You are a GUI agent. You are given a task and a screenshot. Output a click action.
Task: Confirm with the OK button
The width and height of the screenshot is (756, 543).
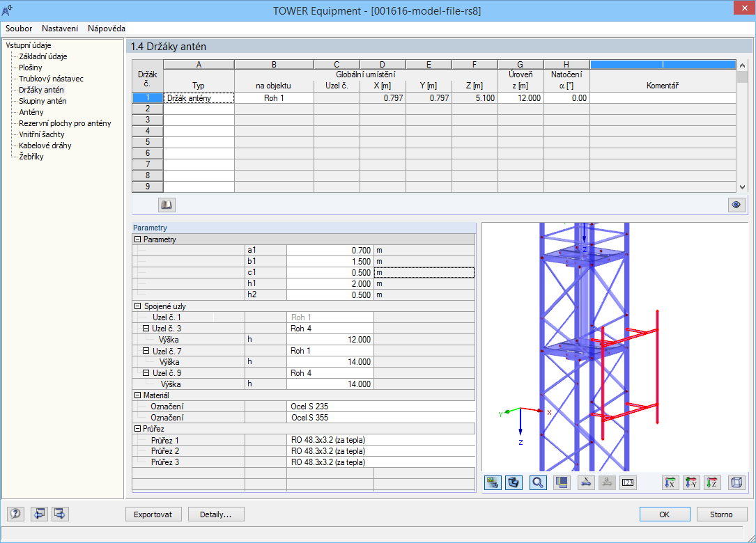tap(665, 514)
